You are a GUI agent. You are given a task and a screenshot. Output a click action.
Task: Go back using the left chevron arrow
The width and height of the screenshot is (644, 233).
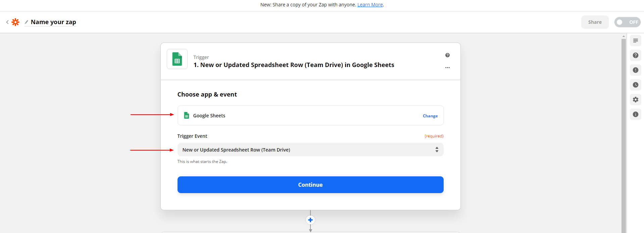7,22
